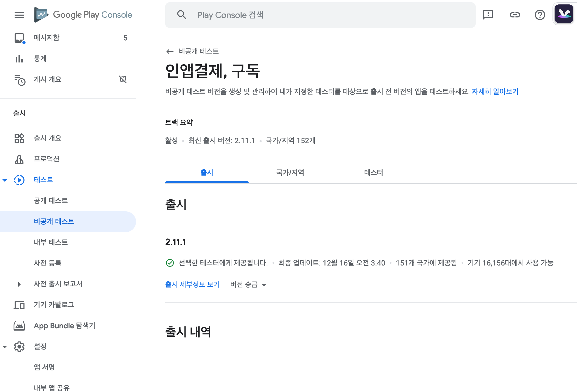Viewport: 577px width, 392px height.
Task: Open the help question mark icon
Action: (x=540, y=15)
